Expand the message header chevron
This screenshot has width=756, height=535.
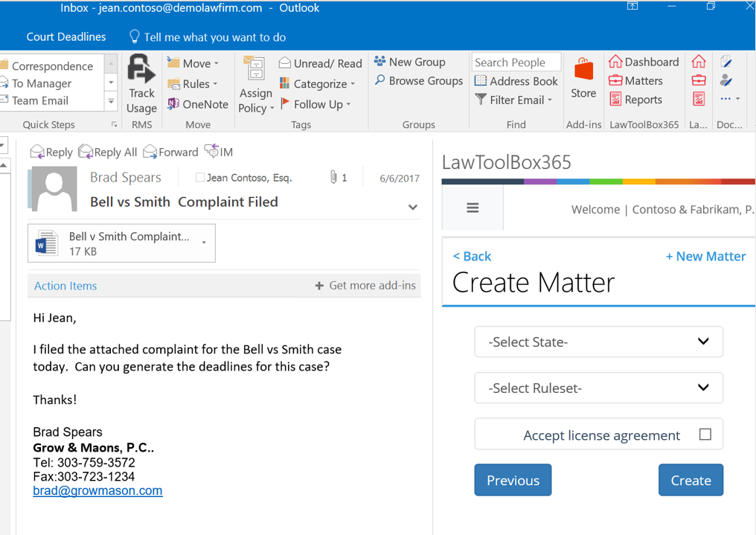pos(413,208)
